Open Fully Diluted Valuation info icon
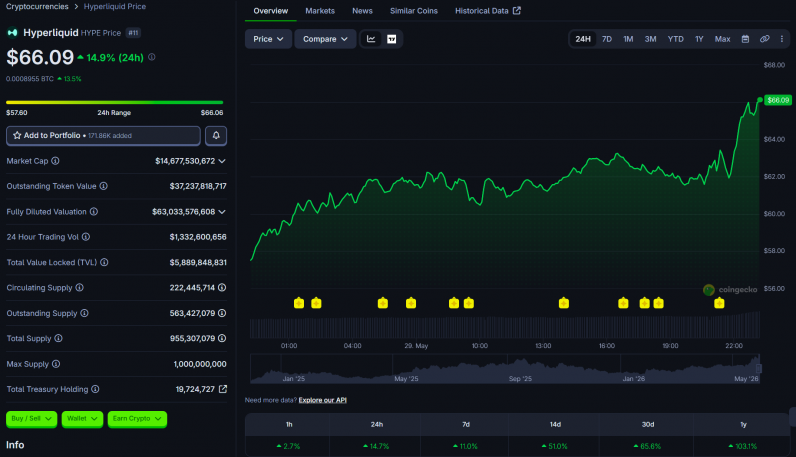The width and height of the screenshot is (796, 457). pos(94,212)
